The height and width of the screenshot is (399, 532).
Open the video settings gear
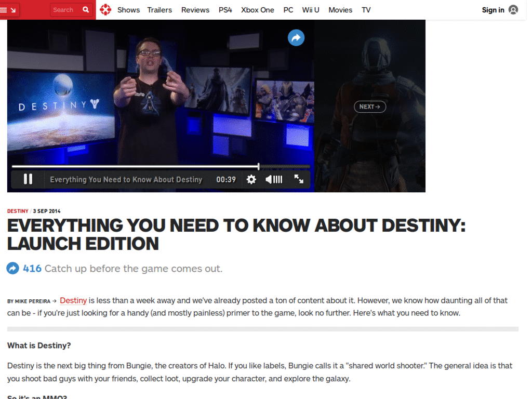click(x=251, y=179)
